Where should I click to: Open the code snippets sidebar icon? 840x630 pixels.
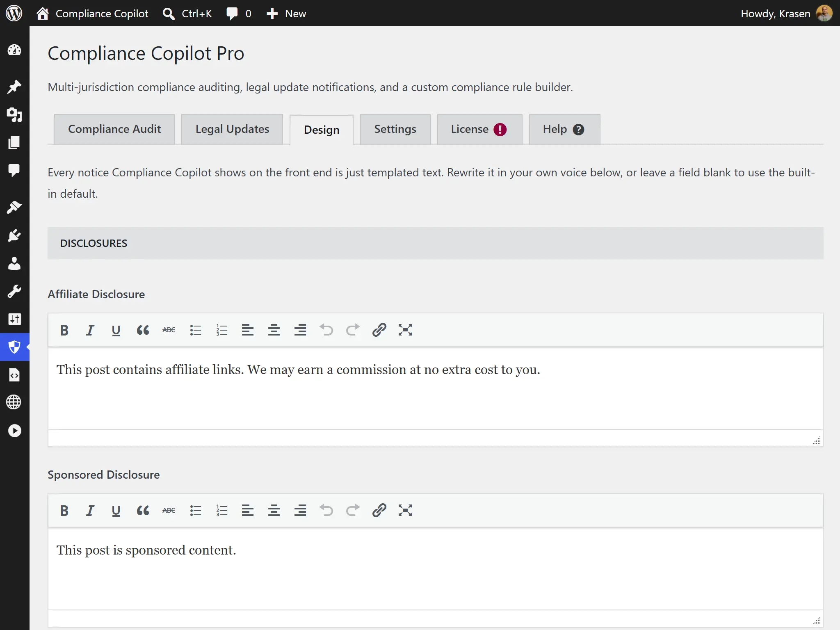[x=14, y=375]
